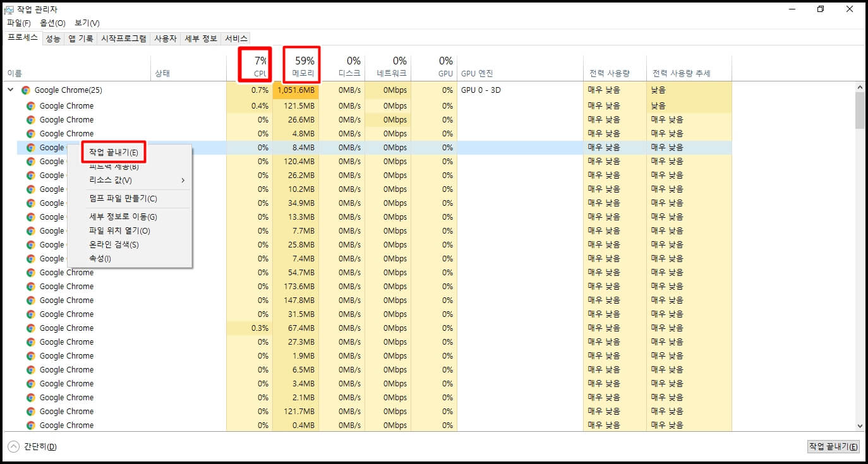
Task: Choose 작업 끝내기(E) from the context menu
Action: pyautogui.click(x=114, y=153)
